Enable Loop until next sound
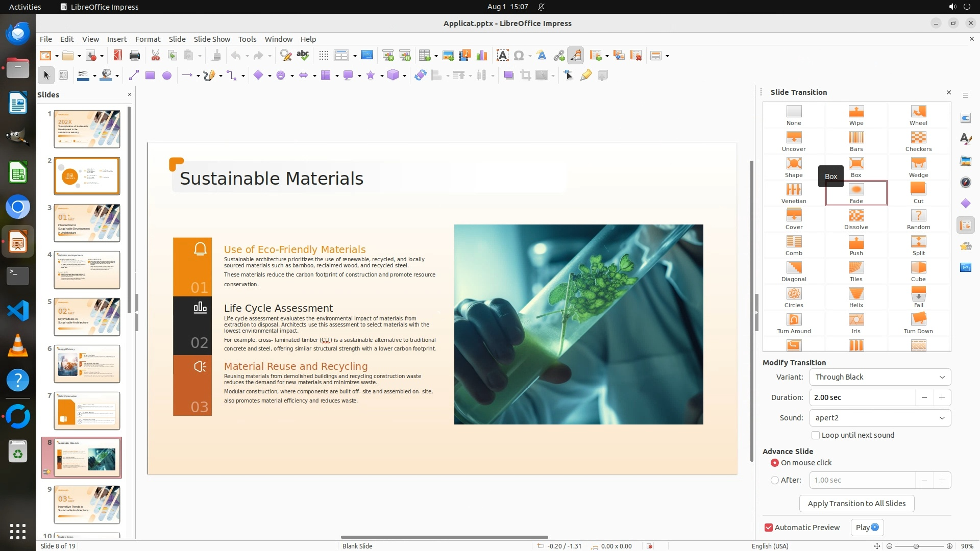This screenshot has width=980, height=551. pyautogui.click(x=816, y=435)
